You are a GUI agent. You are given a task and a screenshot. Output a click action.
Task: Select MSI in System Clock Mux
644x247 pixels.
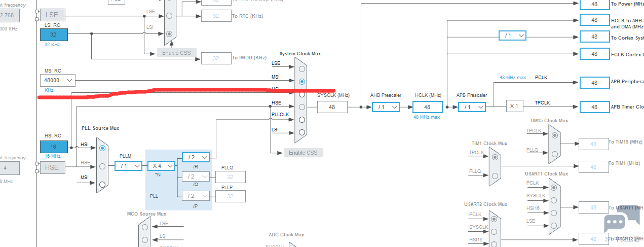pos(301,82)
